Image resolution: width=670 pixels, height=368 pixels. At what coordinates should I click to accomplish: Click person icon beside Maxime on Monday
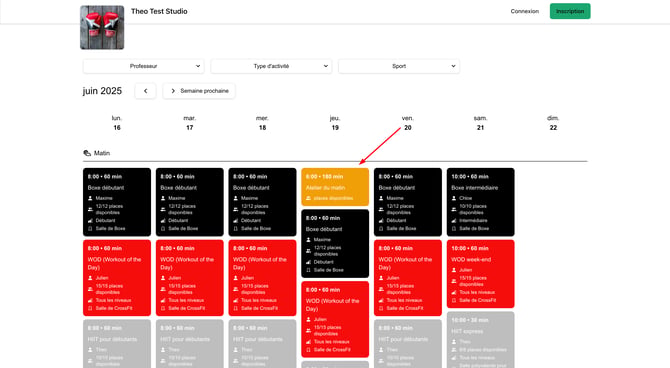90,198
